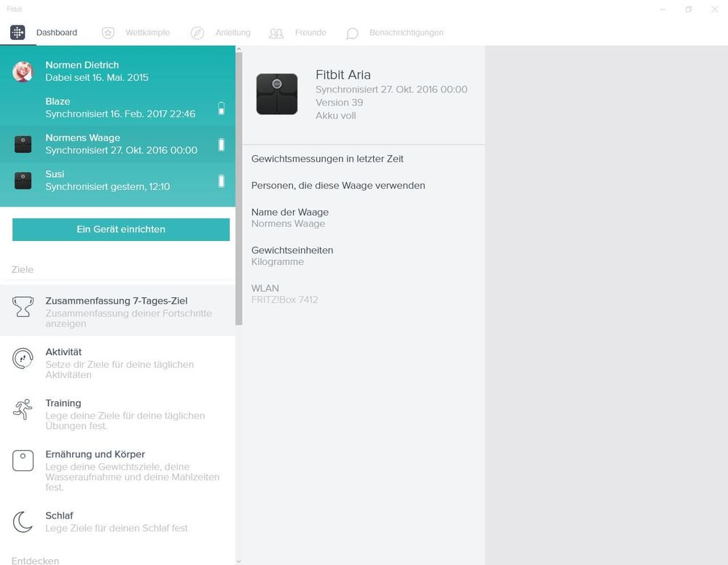Click the Ziele section heading
Viewport: 728px width, 565px height.
click(23, 269)
